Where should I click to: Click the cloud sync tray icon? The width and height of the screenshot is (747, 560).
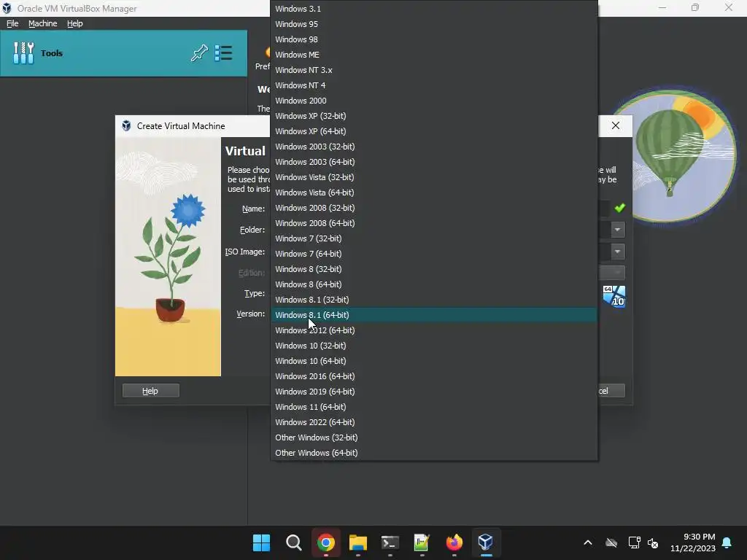pos(611,542)
